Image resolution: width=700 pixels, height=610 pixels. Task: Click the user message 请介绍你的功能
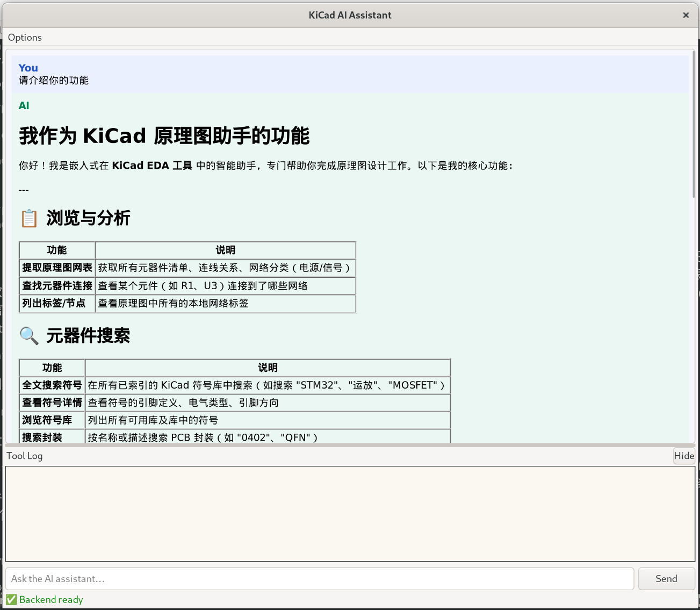coord(54,81)
